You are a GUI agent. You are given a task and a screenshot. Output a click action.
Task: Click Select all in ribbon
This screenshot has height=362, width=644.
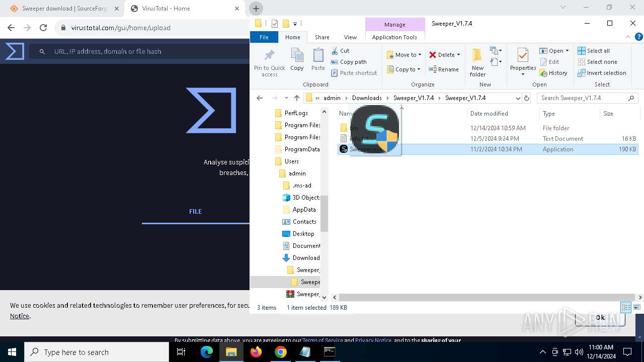pyautogui.click(x=594, y=51)
